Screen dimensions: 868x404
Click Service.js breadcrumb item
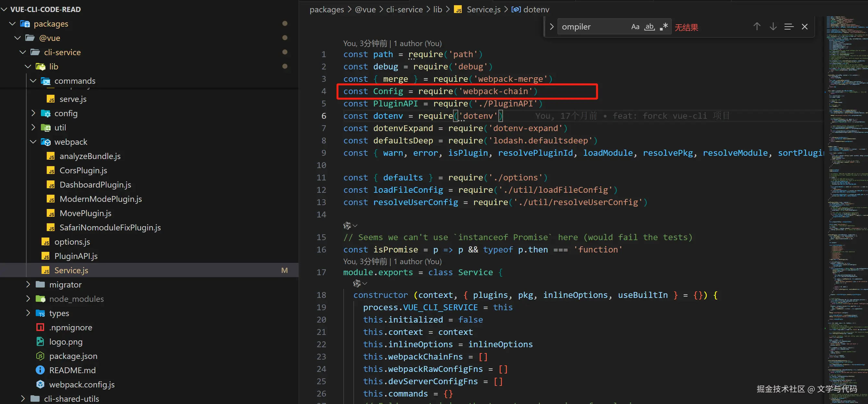tap(483, 9)
